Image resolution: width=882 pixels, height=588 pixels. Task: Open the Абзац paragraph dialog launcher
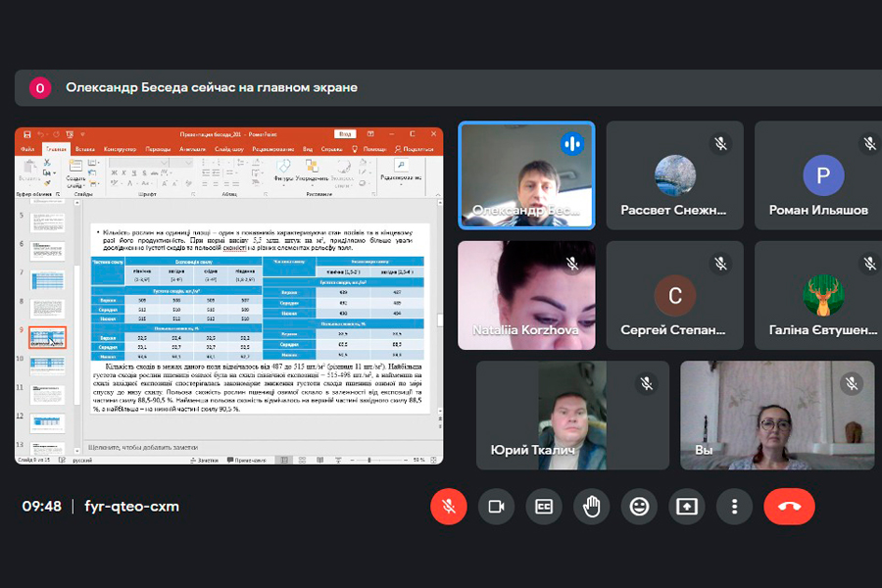pos(266,194)
